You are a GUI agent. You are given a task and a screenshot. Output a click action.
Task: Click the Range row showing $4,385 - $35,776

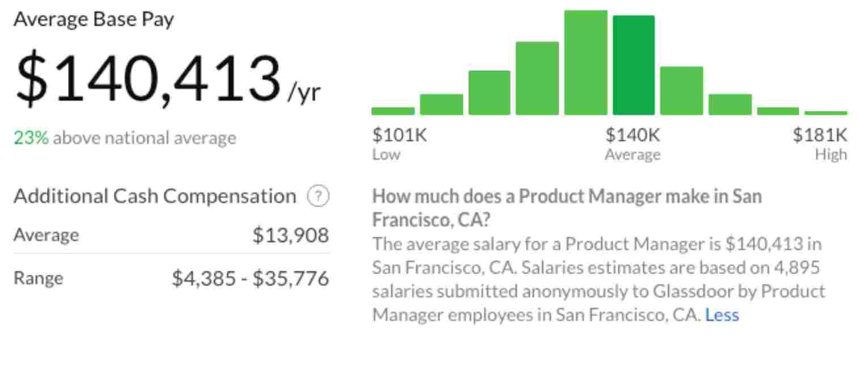170,278
